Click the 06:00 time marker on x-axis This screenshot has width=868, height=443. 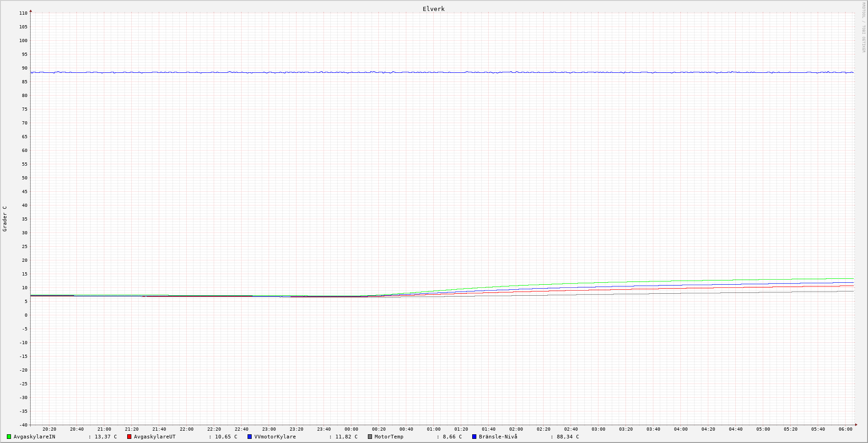[845, 429]
